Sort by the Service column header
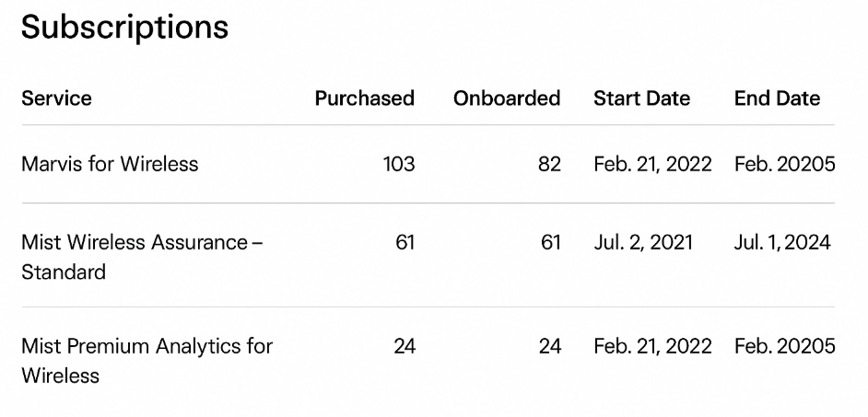This screenshot has width=868, height=417. pyautogui.click(x=56, y=98)
